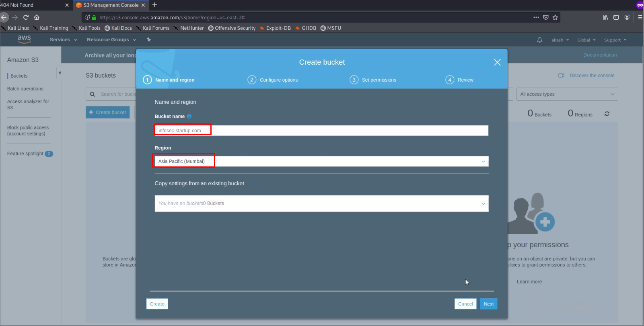Open the Firefox hamburger menu
This screenshot has width=644, height=326.
[640, 17]
